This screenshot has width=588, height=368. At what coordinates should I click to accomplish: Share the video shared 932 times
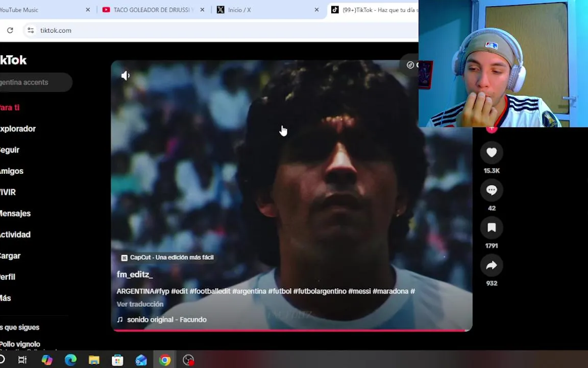pos(492,265)
